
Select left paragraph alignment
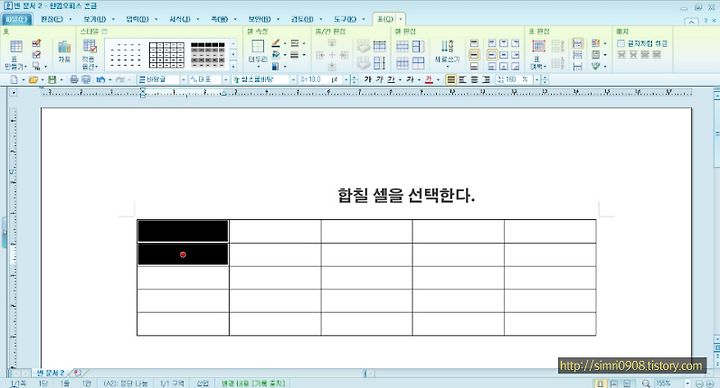tap(462, 79)
